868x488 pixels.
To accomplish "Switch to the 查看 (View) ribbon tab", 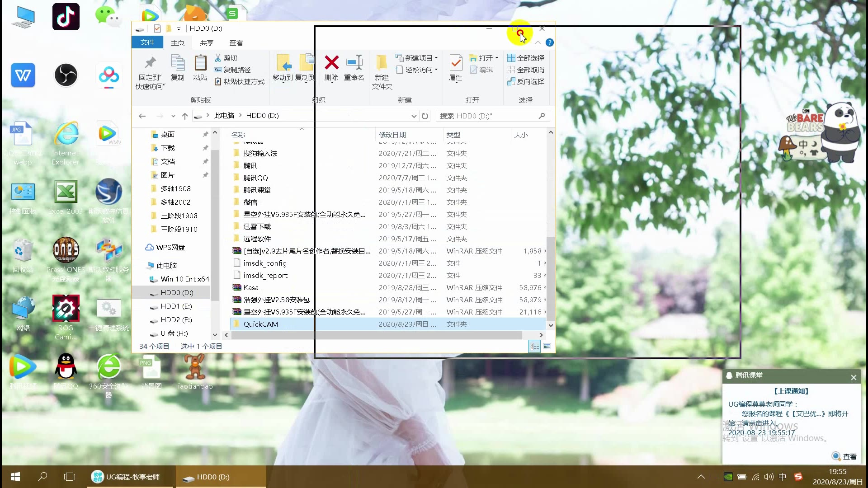I will tap(236, 42).
